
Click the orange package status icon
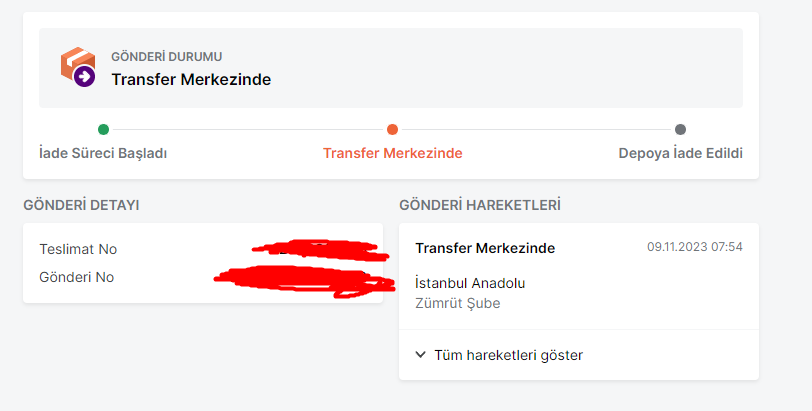point(77,67)
